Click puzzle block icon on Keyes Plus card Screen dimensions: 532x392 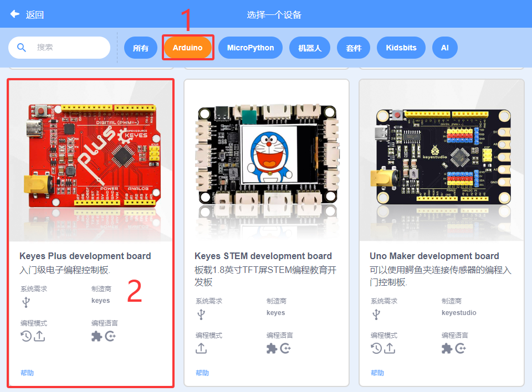[96, 337]
